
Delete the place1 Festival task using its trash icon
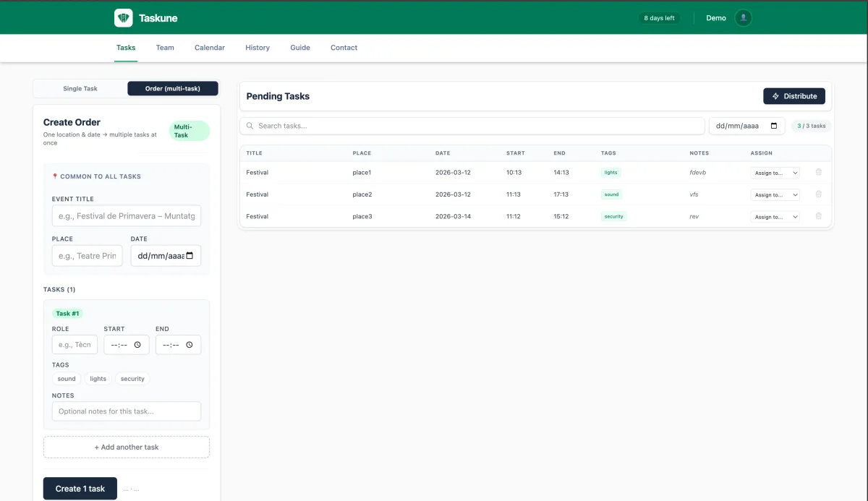click(818, 172)
